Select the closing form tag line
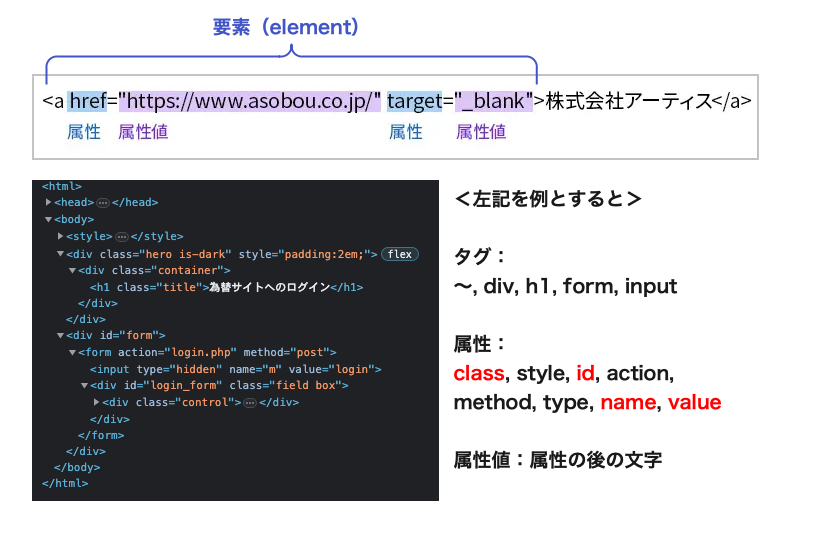 [x=100, y=435]
